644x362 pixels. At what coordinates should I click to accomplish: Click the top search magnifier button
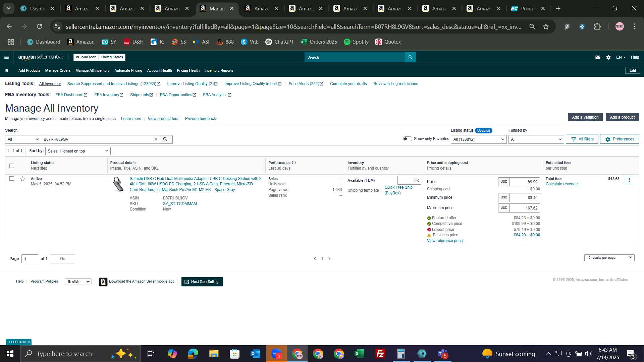[x=411, y=57]
